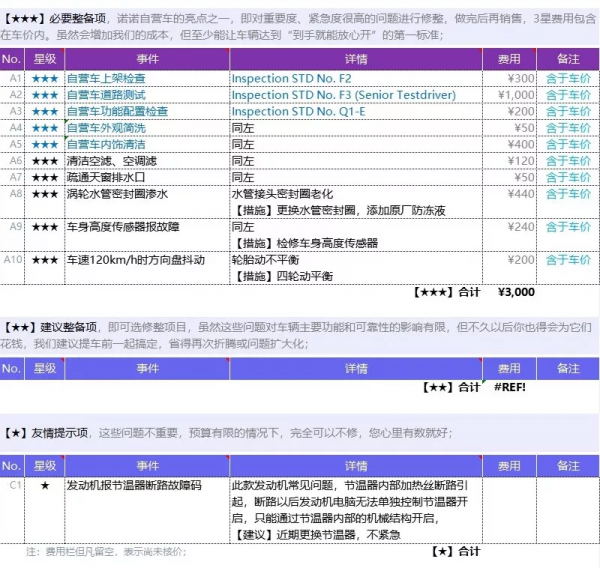
Task: Click 事件 header in the purple table
Action: click(147, 59)
